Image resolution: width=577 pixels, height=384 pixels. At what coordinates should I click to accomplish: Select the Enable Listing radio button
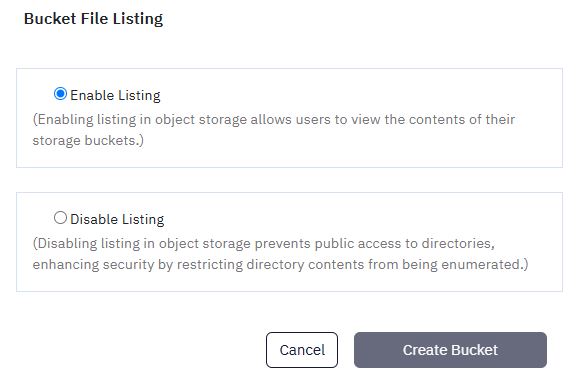[60, 94]
